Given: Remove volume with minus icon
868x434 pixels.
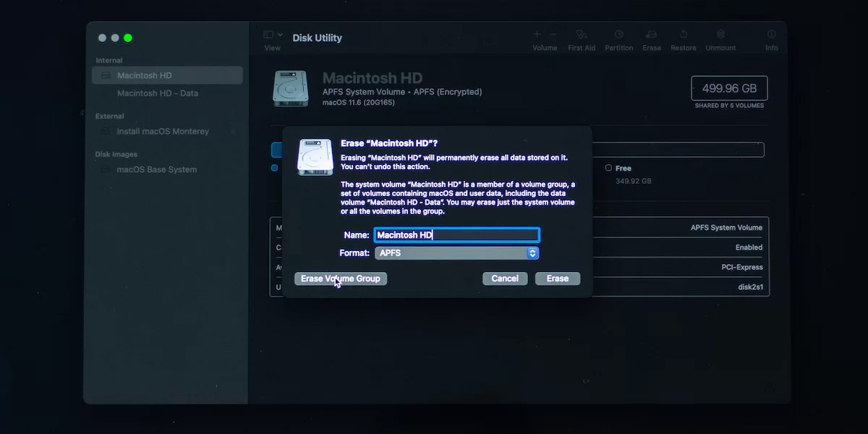Looking at the screenshot, I should click(x=553, y=35).
